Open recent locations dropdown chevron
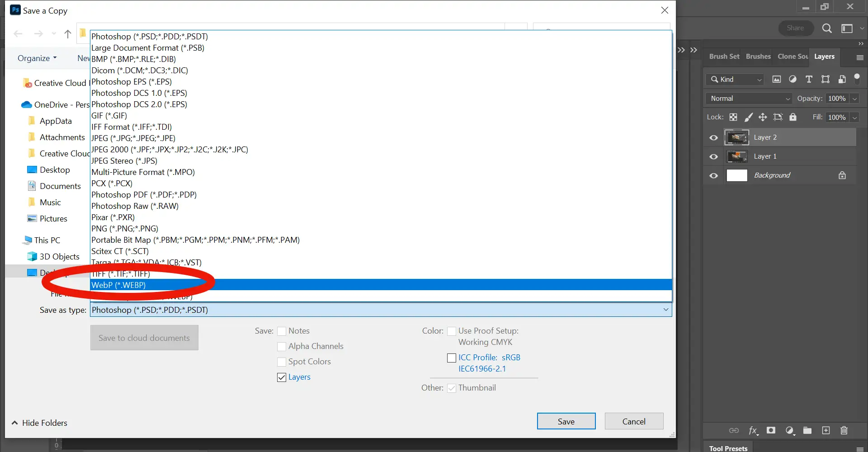This screenshot has height=452, width=868. 54,33
